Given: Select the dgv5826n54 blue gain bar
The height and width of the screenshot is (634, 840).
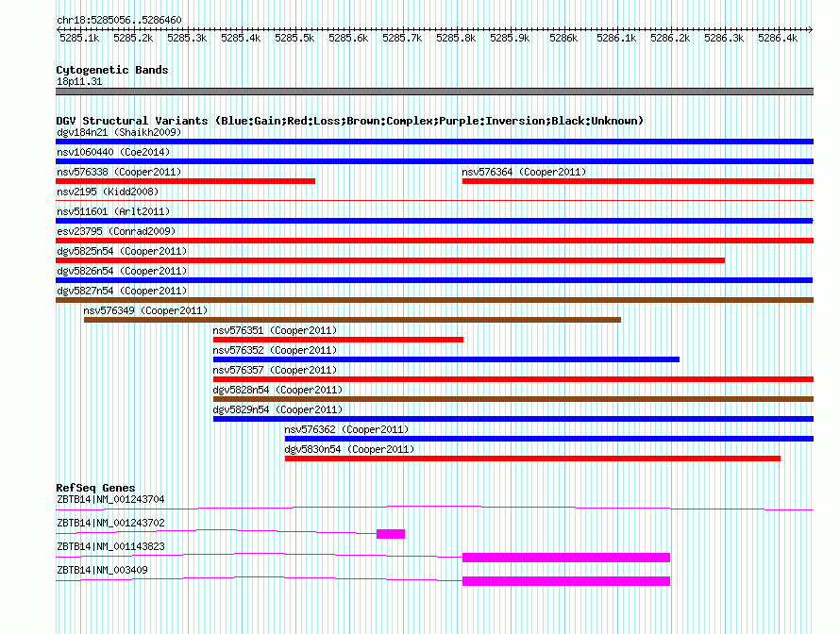Looking at the screenshot, I should click(434, 280).
